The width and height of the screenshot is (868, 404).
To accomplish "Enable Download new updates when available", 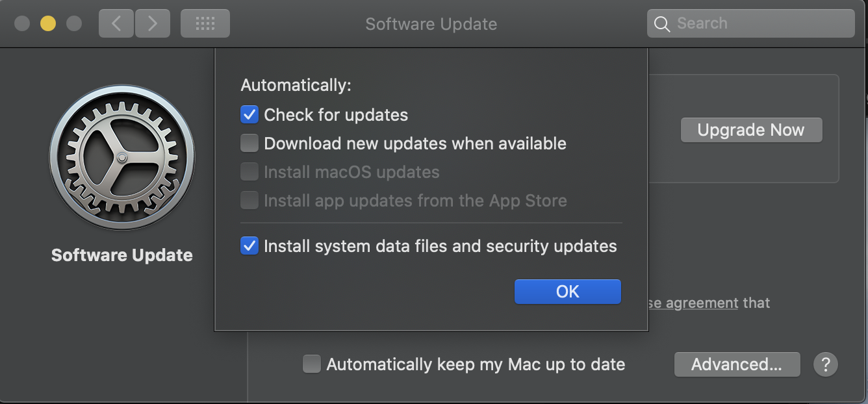I will point(249,143).
